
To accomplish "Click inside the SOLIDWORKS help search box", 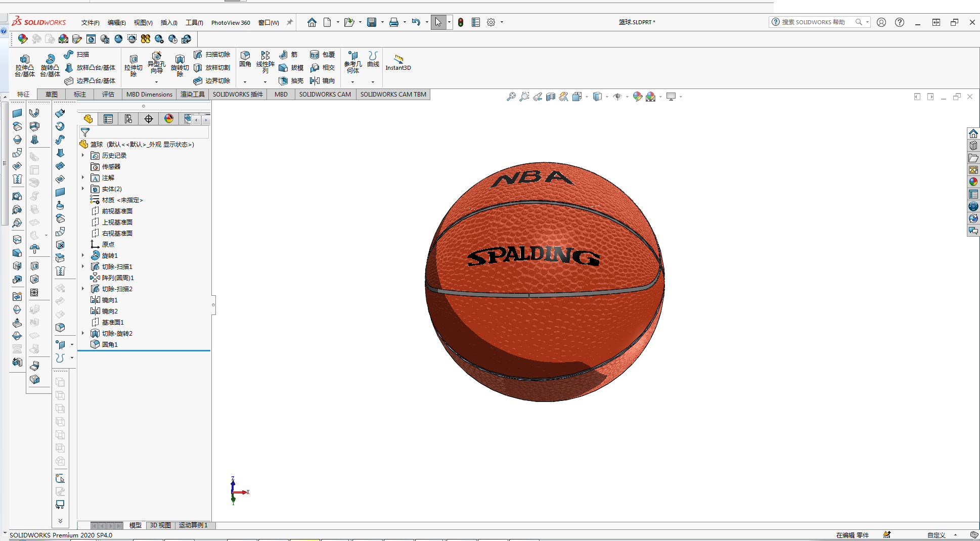I will pos(814,22).
